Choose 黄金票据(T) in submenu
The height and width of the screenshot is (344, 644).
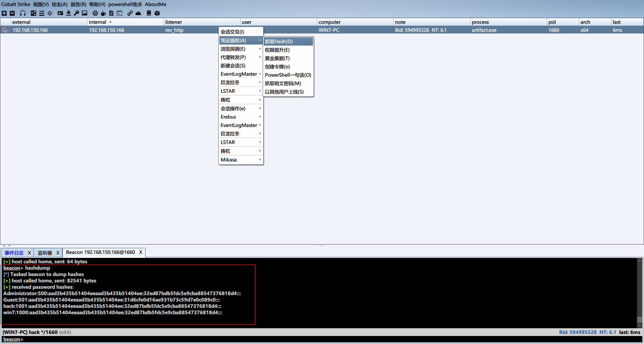pos(288,58)
